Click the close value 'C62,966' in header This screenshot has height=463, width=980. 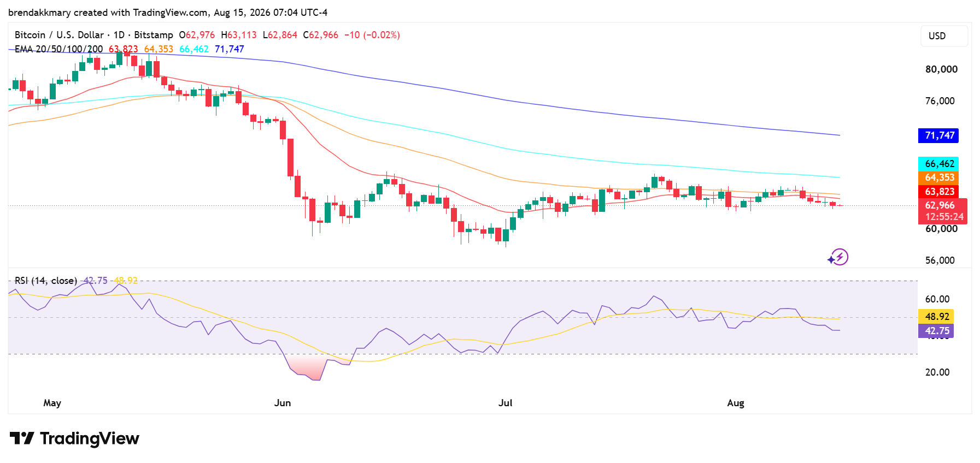[321, 35]
